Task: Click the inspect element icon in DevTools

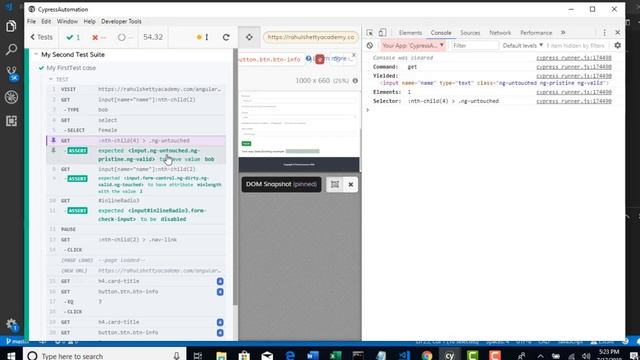Action: 369,33
